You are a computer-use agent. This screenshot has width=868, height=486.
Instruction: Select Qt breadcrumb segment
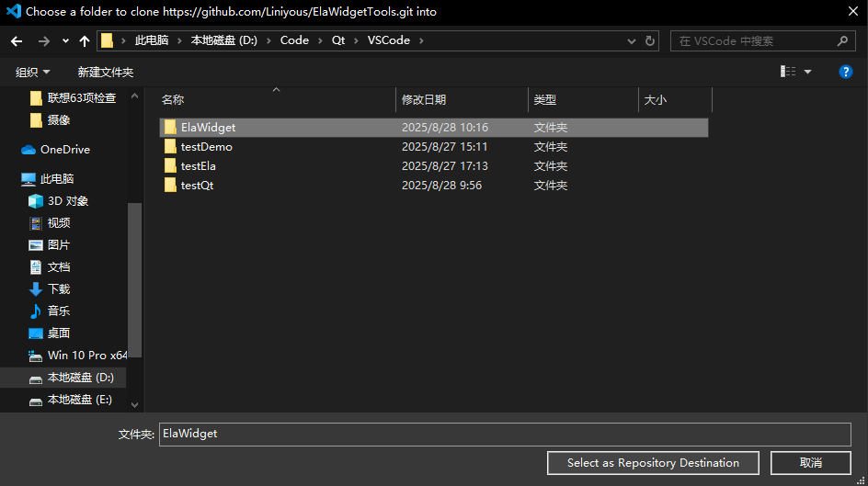pyautogui.click(x=338, y=40)
